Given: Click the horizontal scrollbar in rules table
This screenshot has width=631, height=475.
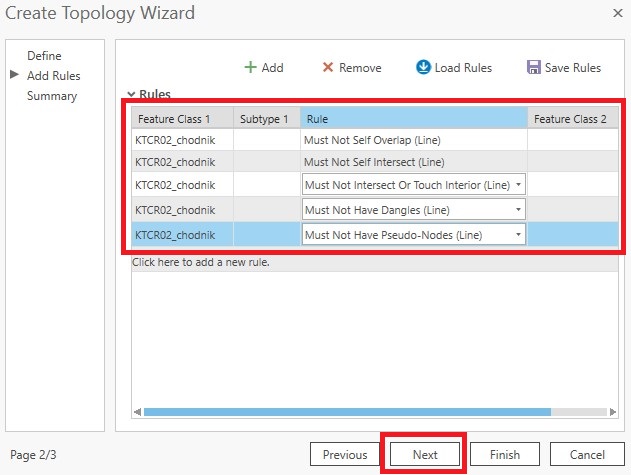Looking at the screenshot, I should coord(350,411).
